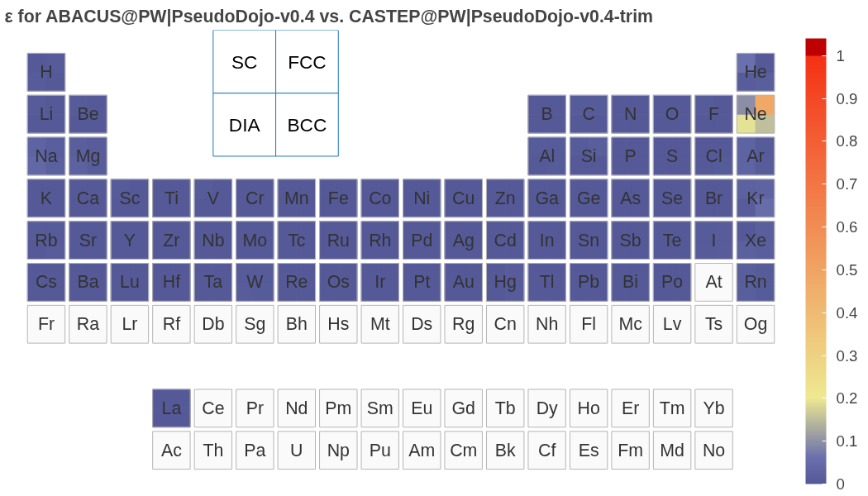The height and width of the screenshot is (496, 868).
Task: Select the Lanthanum (La) element tile
Action: [x=171, y=408]
